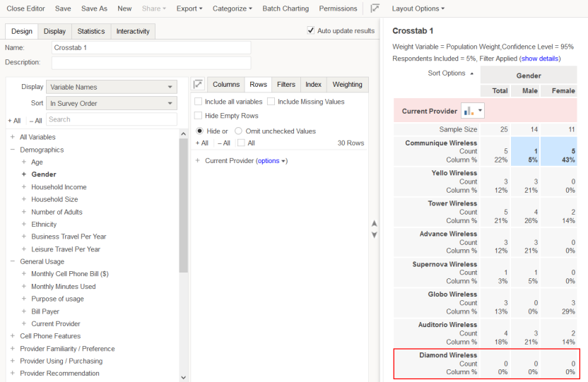The image size is (588, 382).
Task: Click the Female column header
Action: [x=559, y=90]
